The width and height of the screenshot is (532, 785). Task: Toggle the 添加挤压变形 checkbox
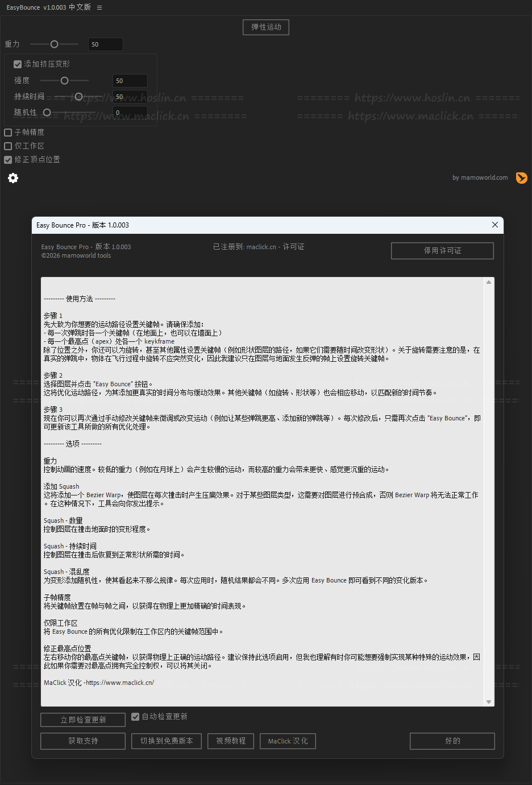(x=18, y=64)
